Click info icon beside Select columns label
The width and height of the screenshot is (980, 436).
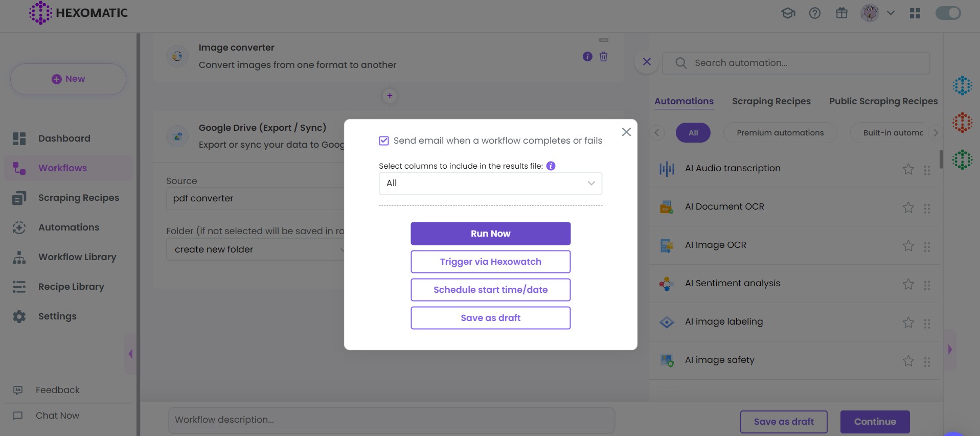pos(551,166)
